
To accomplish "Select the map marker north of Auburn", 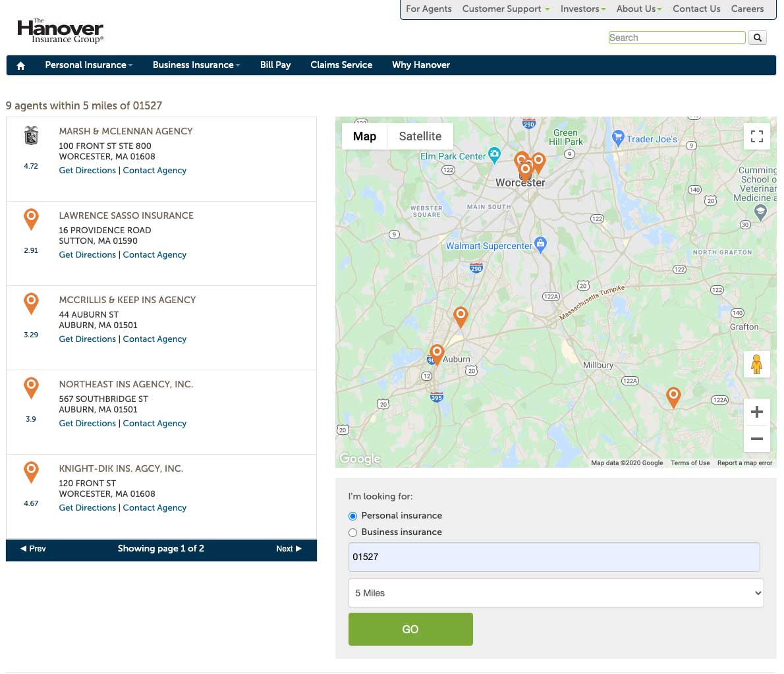I will [461, 316].
